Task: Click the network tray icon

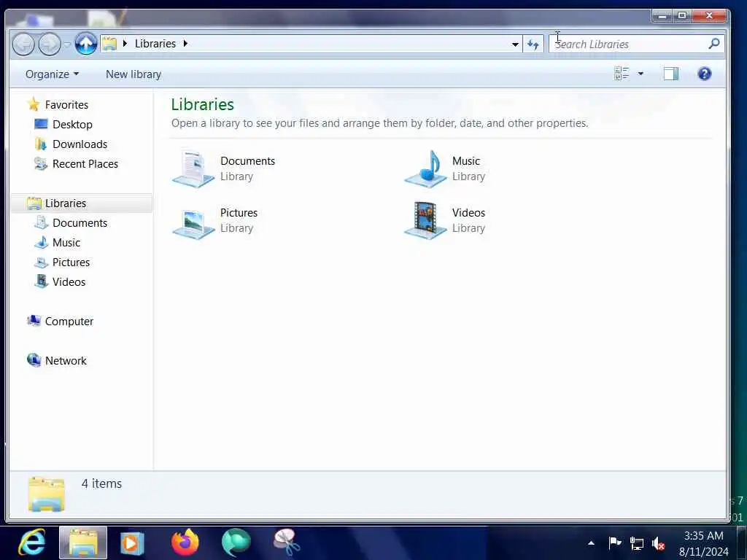Action: 636,543
